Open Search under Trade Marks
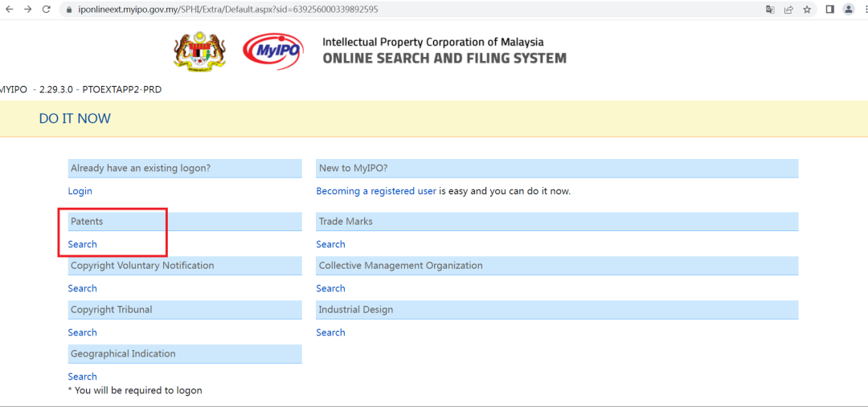The image size is (868, 407). tap(330, 244)
